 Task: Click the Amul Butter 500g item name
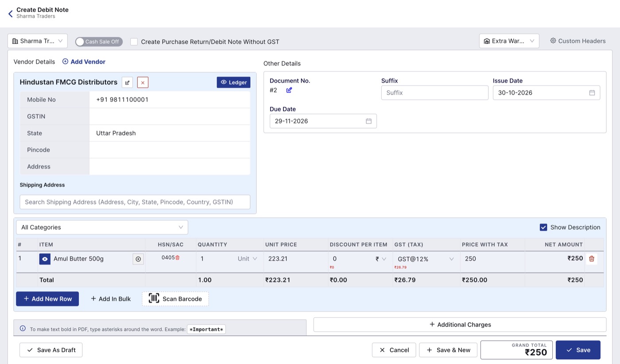(x=78, y=259)
